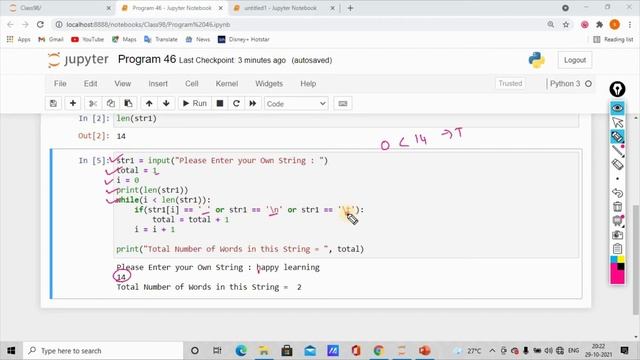Open the File menu
640x360 pixels.
[x=60, y=84]
